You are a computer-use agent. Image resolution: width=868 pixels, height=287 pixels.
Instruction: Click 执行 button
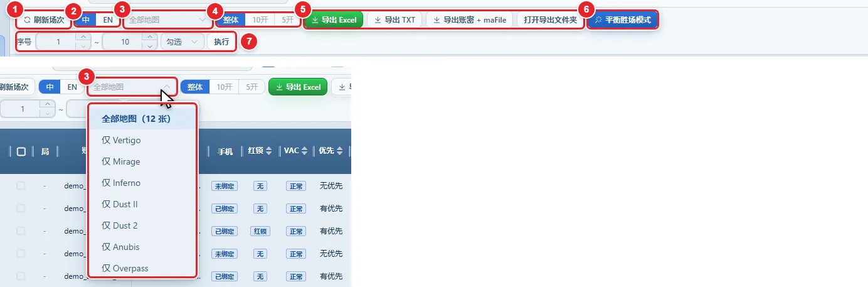(221, 42)
